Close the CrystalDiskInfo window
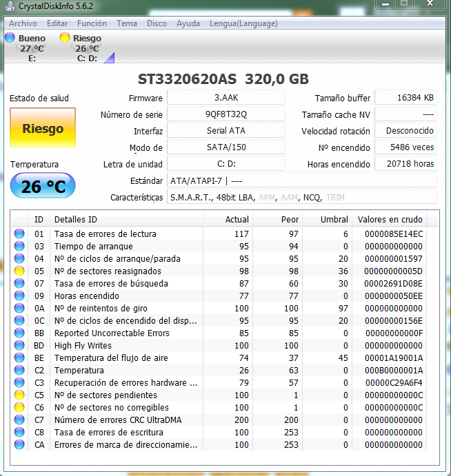Screen dimensions: 451x476 [430, 4]
